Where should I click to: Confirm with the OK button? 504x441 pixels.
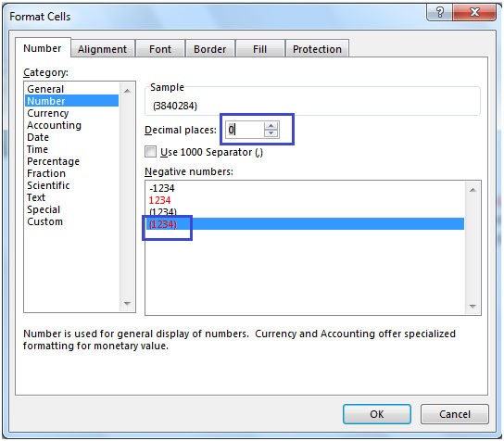click(377, 414)
